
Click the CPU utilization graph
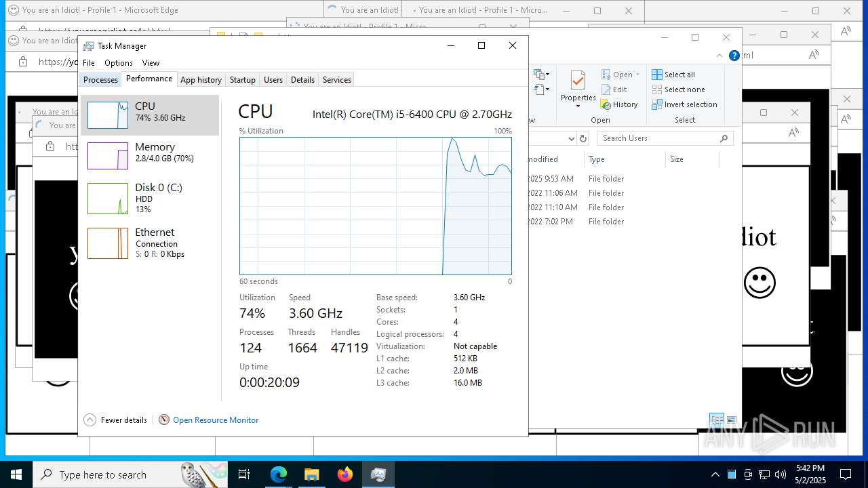point(375,206)
